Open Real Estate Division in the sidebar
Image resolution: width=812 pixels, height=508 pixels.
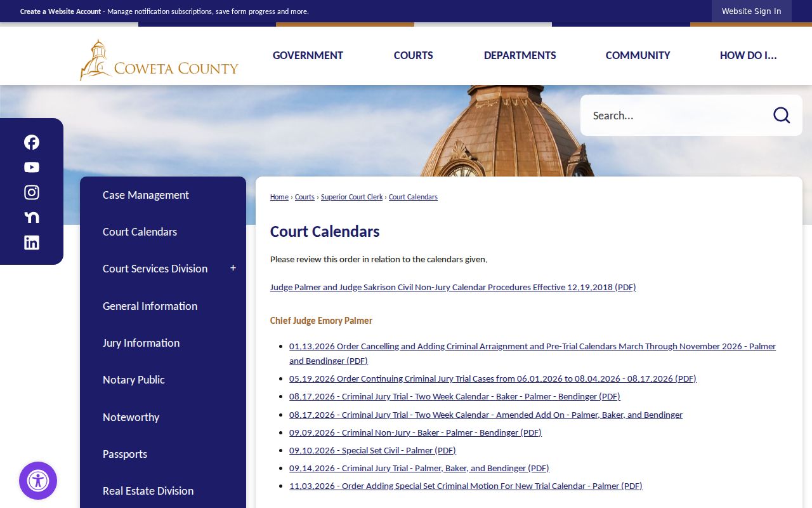pos(148,491)
